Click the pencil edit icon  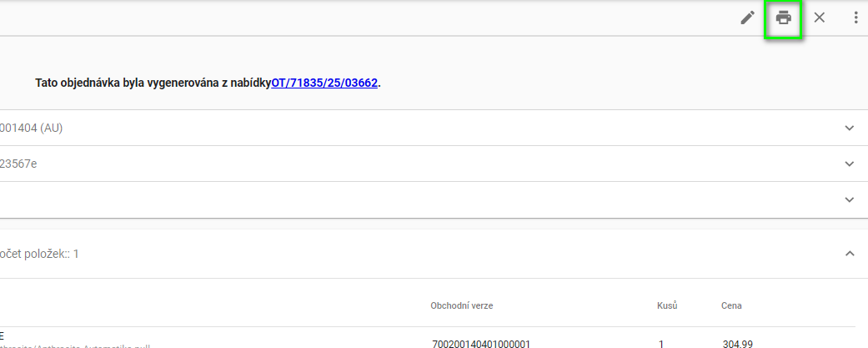[x=748, y=18]
